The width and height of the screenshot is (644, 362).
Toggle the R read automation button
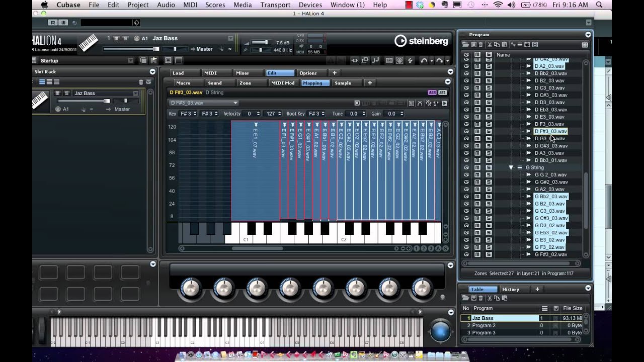53,23
